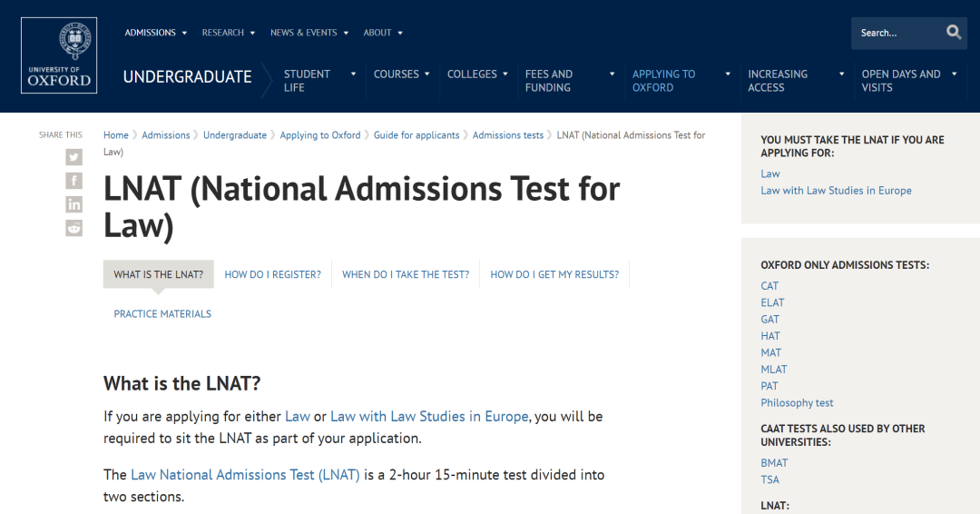Viewport: 980px width, 514px height.
Task: Go to the Undergraduate heading link
Action: click(x=188, y=77)
